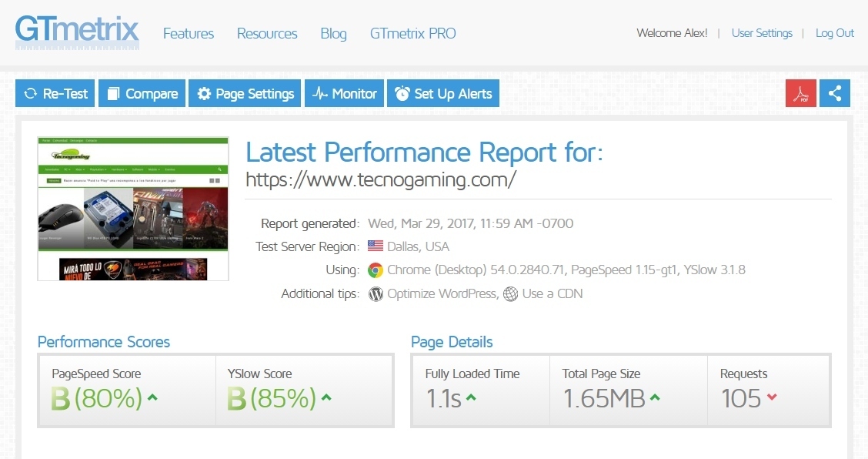Click the Chrome browser icon
Viewport: 868px width, 459px height.
click(x=376, y=270)
